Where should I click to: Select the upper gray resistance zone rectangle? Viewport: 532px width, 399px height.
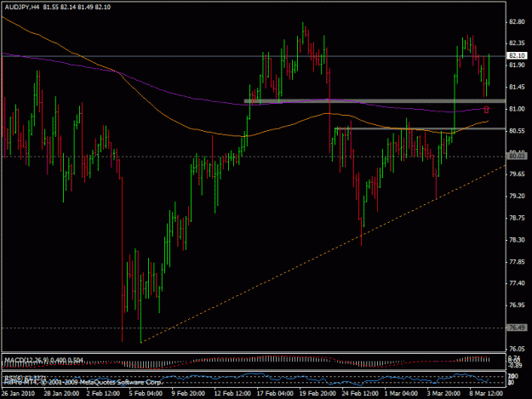[375, 100]
